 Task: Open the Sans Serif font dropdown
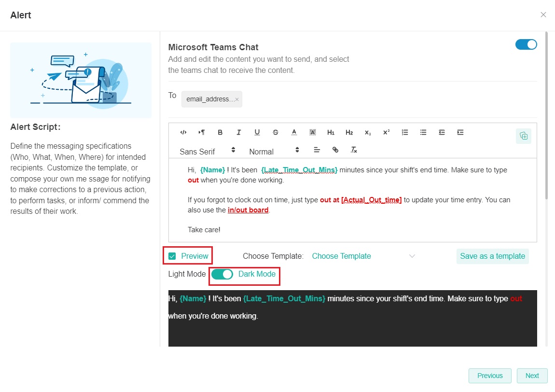(207, 151)
